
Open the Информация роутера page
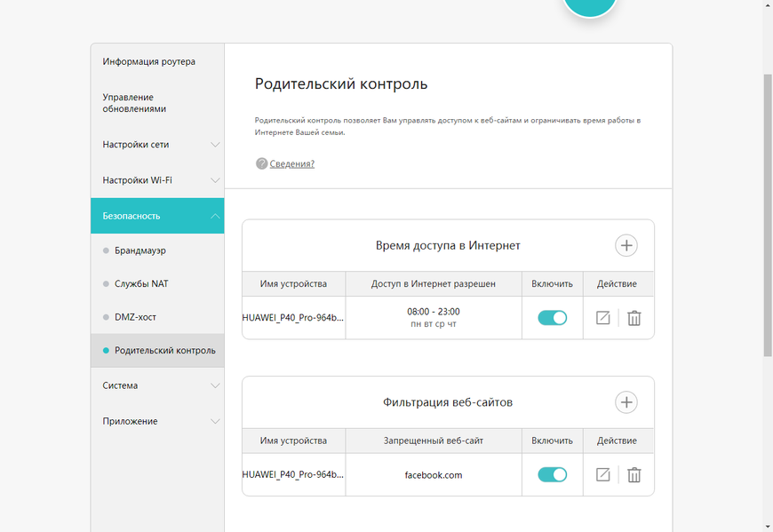149,61
